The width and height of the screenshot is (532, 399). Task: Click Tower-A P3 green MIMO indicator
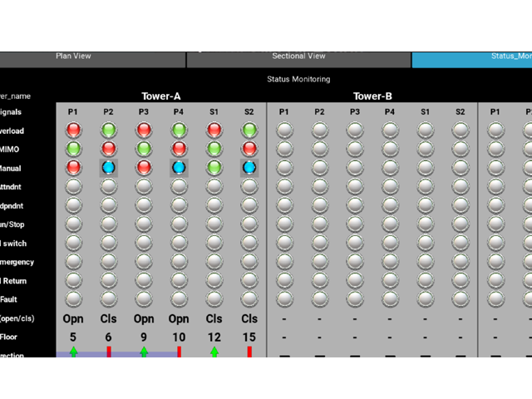[144, 148]
